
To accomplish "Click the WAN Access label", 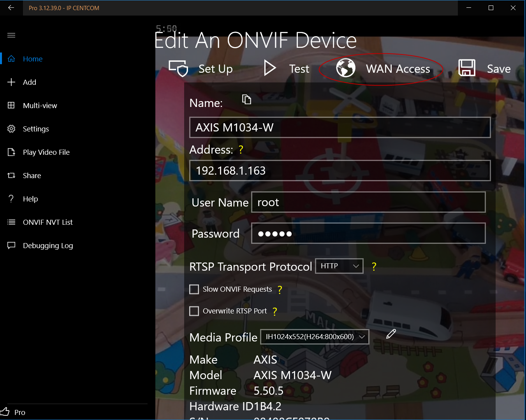I will click(x=398, y=69).
